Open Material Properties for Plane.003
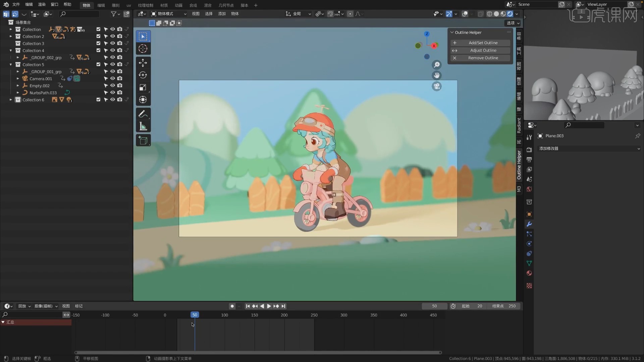This screenshot has height=362, width=644. tap(529, 273)
